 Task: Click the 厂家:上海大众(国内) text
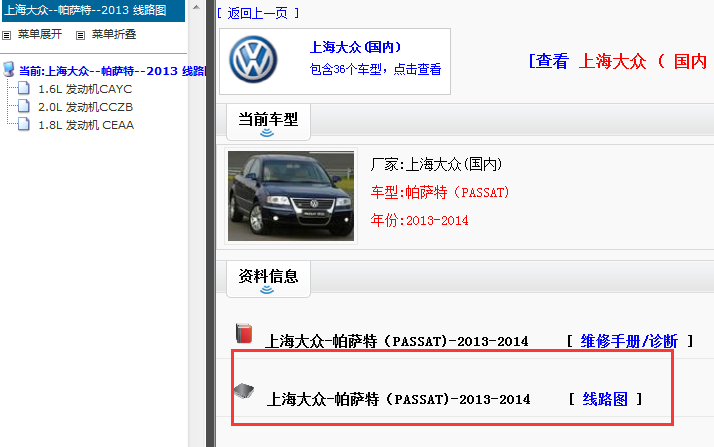pyautogui.click(x=436, y=164)
